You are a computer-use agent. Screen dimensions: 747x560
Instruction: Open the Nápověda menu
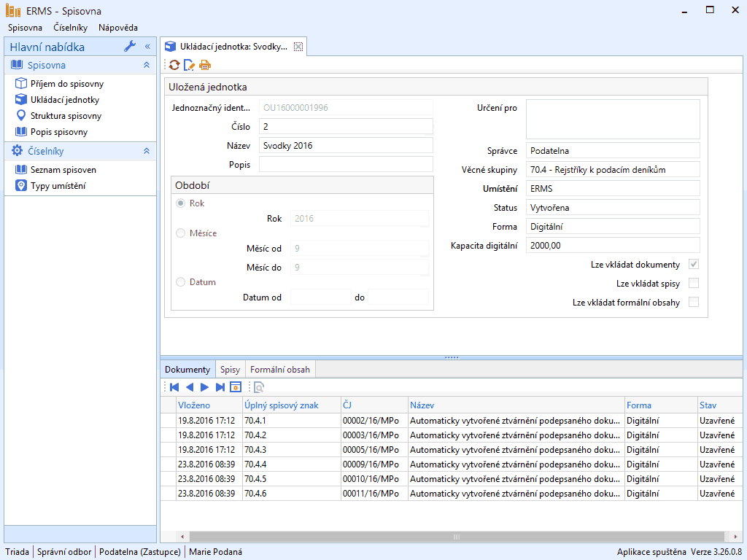tap(118, 28)
